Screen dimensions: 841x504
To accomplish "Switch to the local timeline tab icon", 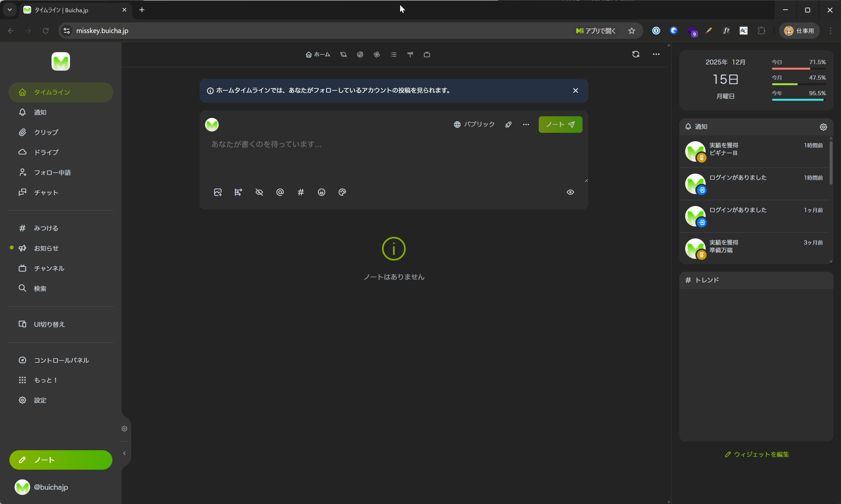I will [343, 55].
